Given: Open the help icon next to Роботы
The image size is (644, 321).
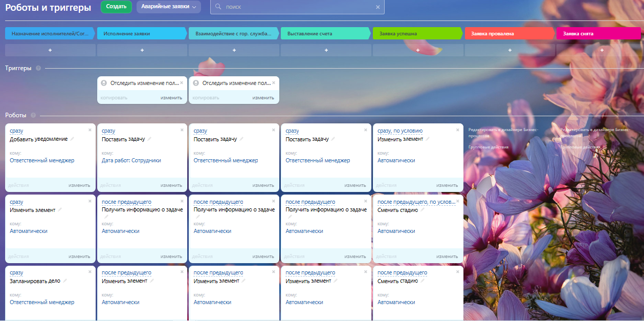Looking at the screenshot, I should point(33,115).
